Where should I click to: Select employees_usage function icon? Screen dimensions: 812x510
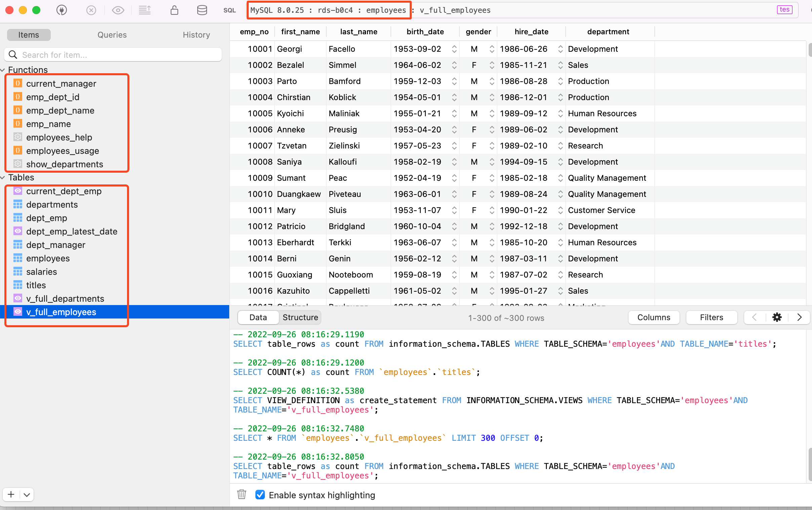click(17, 151)
